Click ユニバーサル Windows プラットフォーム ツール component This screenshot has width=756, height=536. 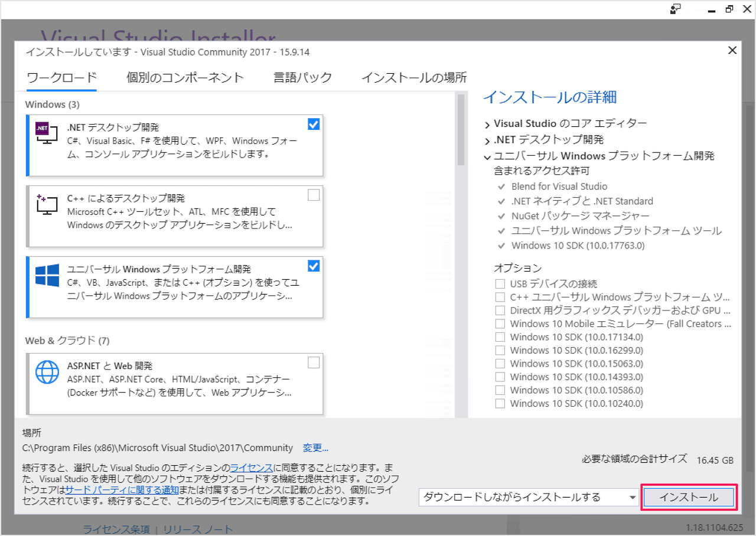(x=617, y=231)
